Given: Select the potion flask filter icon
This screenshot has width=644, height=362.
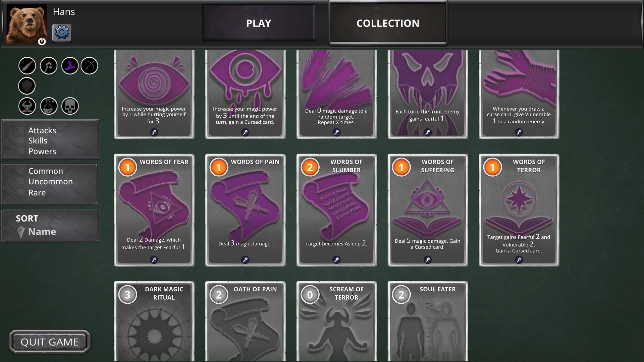Looking at the screenshot, I should point(49,106).
